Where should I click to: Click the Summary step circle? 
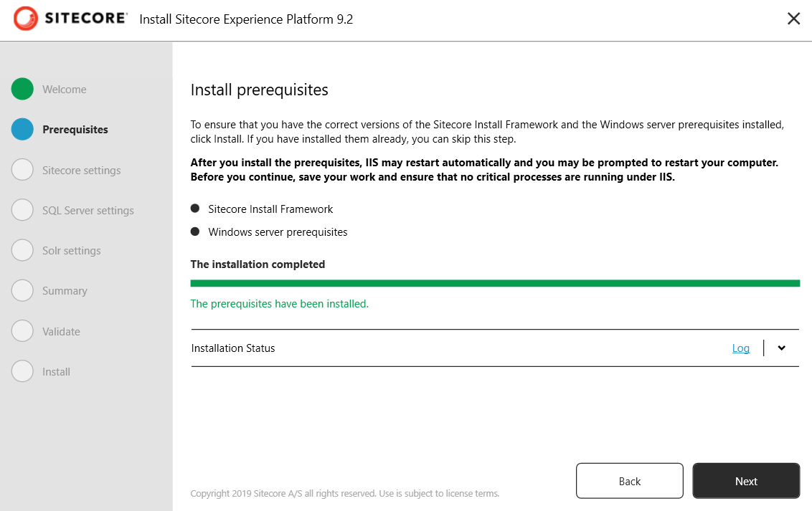pos(22,291)
